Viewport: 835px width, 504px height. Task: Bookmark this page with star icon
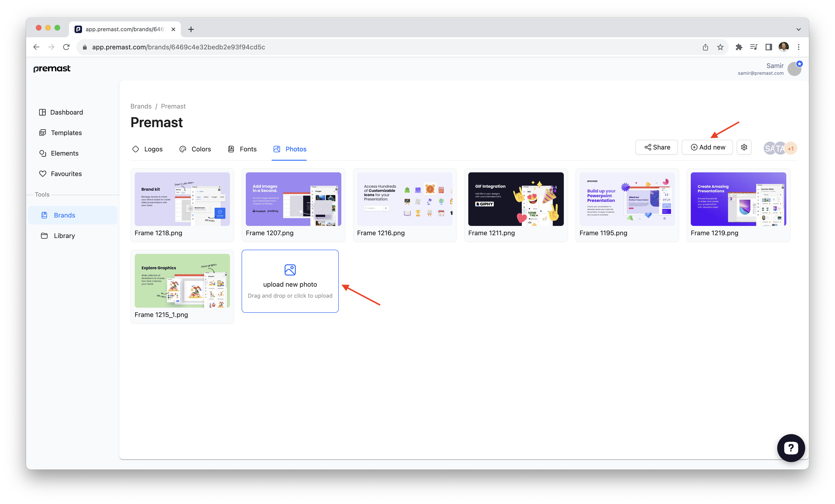coord(720,47)
